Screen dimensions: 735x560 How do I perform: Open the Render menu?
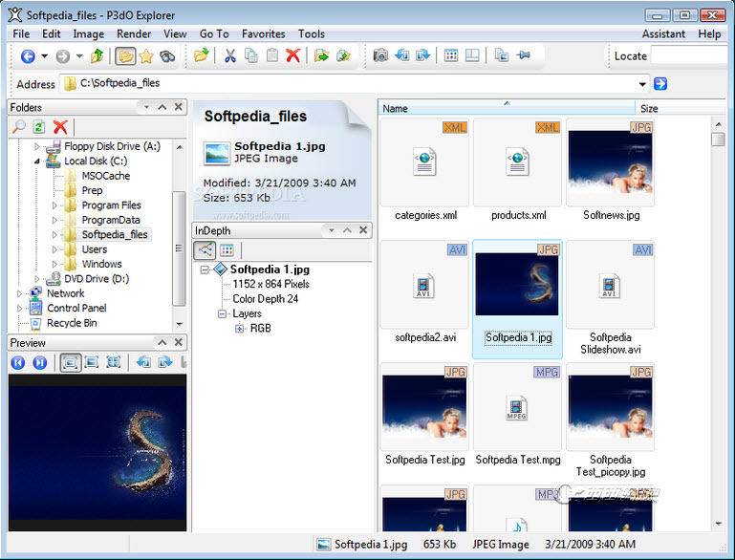[134, 33]
